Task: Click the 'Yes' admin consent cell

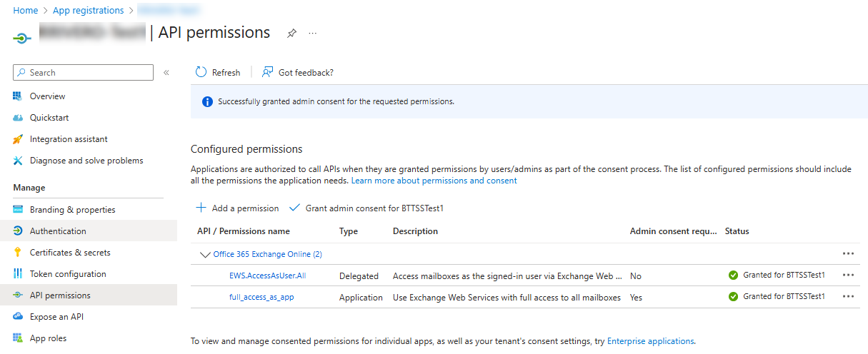Action: pyautogui.click(x=637, y=297)
